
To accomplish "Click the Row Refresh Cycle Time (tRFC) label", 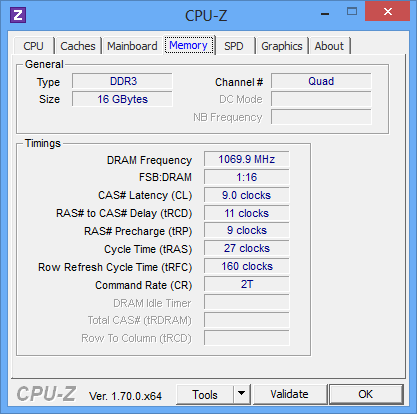I will coord(115,267).
